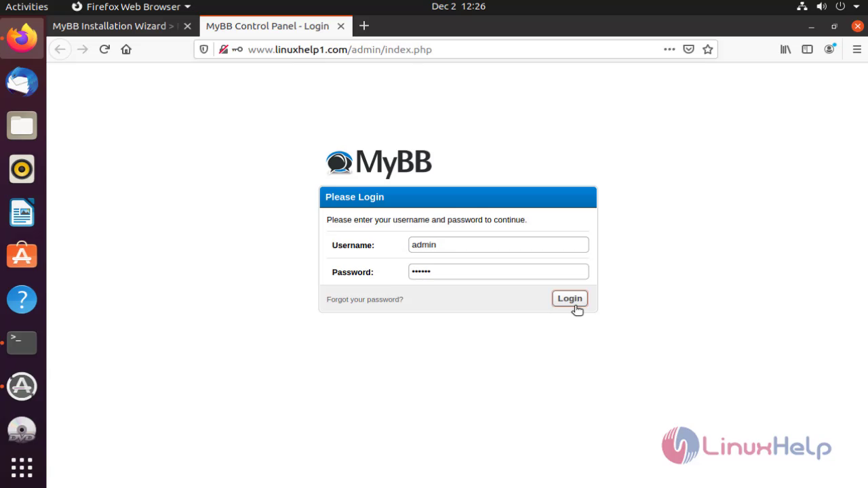Open the Firefox Web Browser app menu
868x488 pixels.
131,7
